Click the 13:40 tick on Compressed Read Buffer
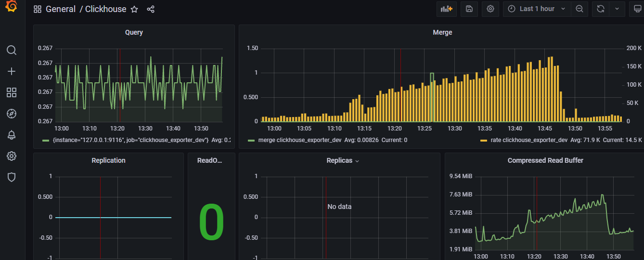The image size is (644, 260). coord(587,257)
